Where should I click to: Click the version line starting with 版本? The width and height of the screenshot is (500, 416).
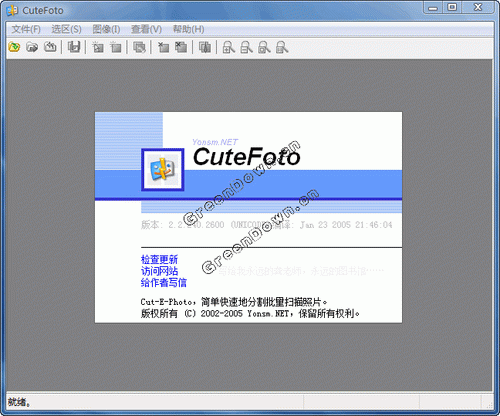click(266, 225)
